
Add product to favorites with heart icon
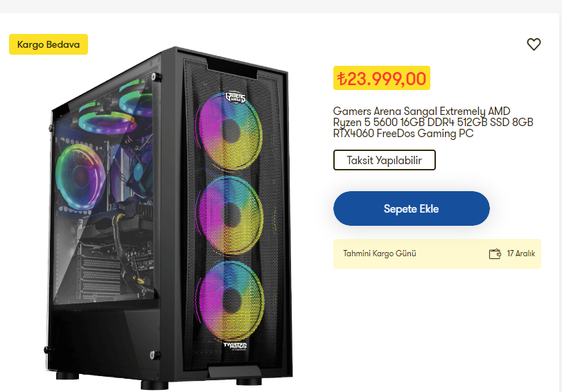[534, 44]
